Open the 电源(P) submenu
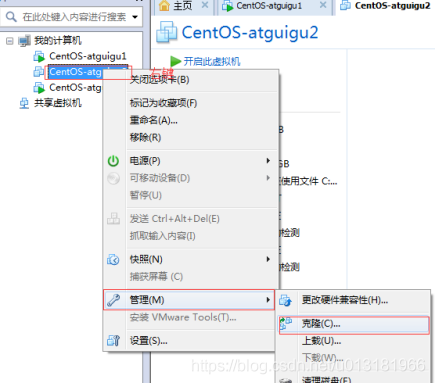The image size is (435, 384). (190, 161)
